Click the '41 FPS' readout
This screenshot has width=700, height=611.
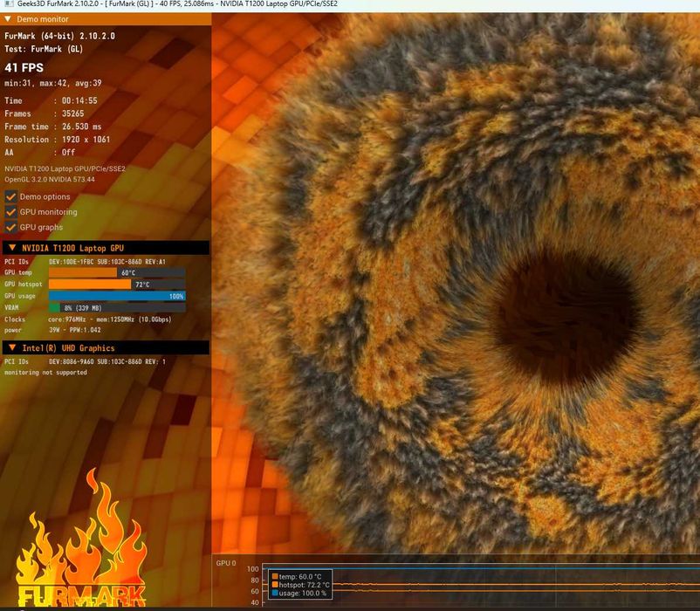coord(24,68)
